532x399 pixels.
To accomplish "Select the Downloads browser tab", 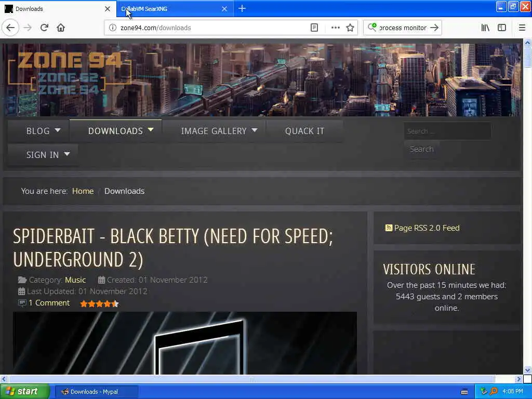I will (58, 9).
